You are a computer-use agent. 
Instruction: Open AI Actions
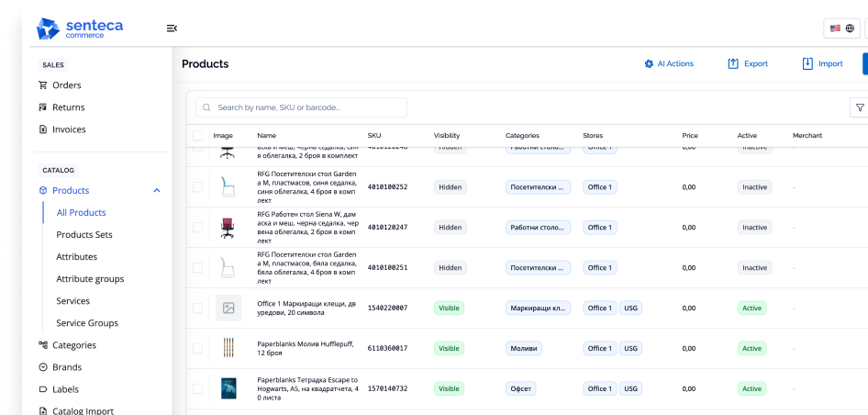point(669,64)
